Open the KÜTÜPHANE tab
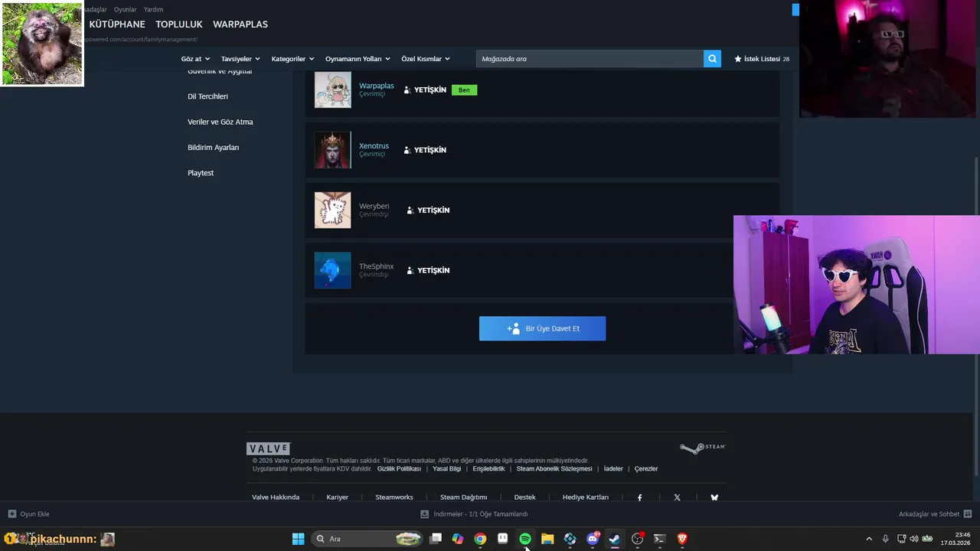The image size is (980, 551). [x=117, y=24]
